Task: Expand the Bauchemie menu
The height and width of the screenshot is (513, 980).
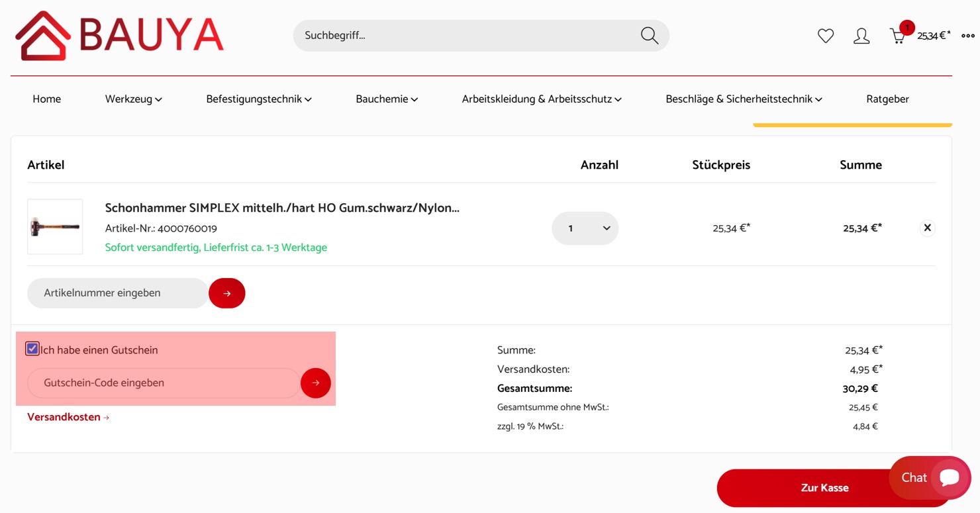Action: pos(387,99)
